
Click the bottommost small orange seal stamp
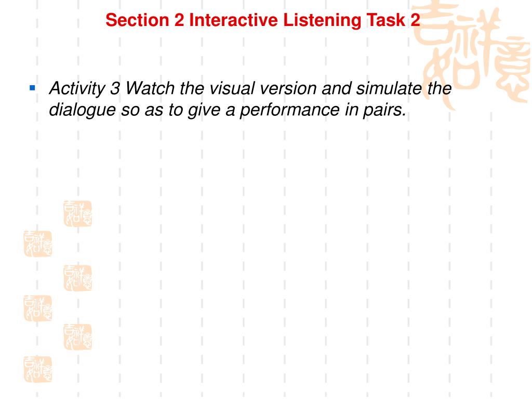pyautogui.click(x=37, y=369)
